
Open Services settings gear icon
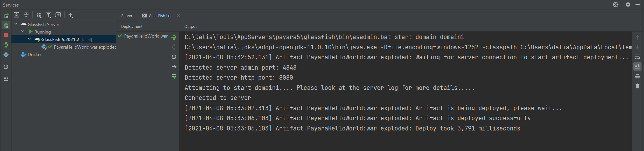pyautogui.click(x=628, y=5)
